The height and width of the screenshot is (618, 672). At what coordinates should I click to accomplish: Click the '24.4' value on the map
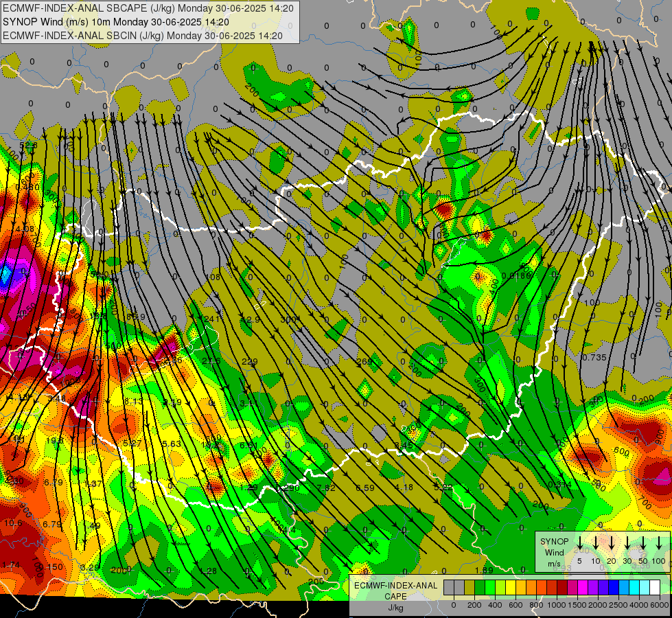287,529
